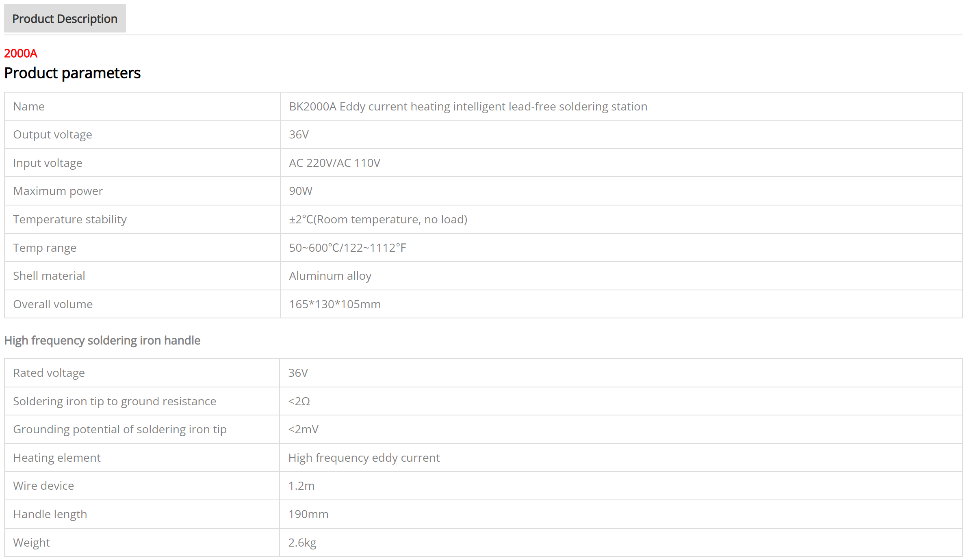Click the Output voltage row label
Image resolution: width=967 pixels, height=560 pixels.
pos(52,134)
